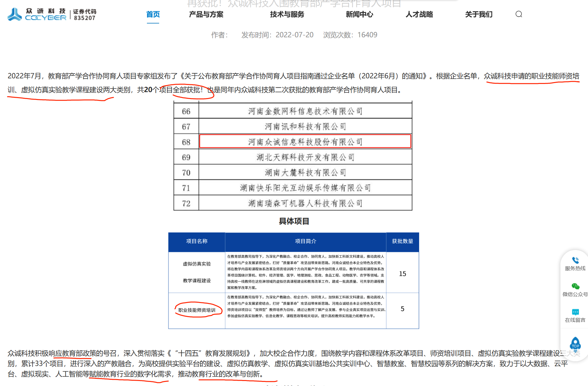Click the company list table image

point(293,156)
